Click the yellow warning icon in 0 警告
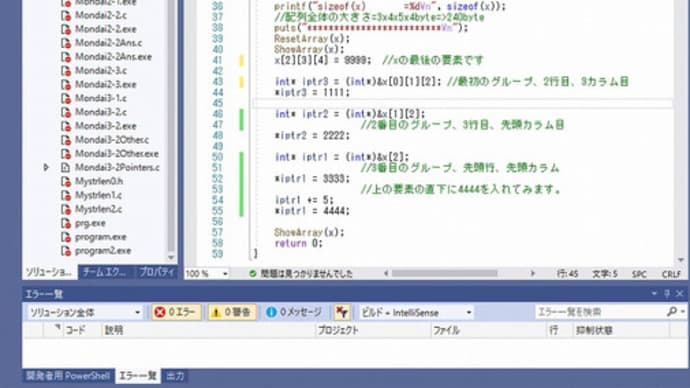The image size is (690, 388). 216,312
